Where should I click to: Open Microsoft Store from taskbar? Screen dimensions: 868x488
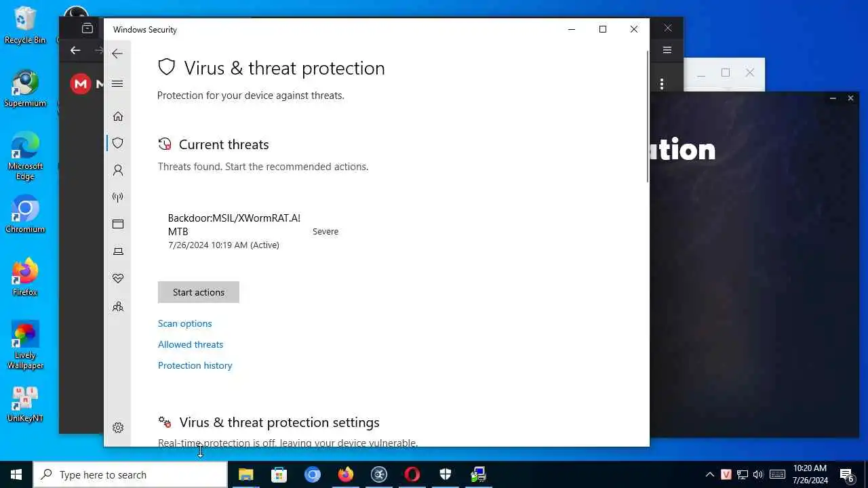pyautogui.click(x=279, y=474)
